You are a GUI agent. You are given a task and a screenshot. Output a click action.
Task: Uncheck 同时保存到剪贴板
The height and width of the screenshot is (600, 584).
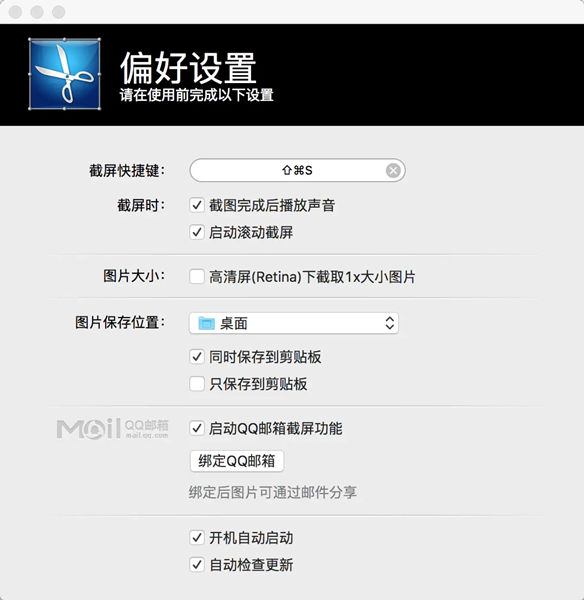tap(197, 357)
